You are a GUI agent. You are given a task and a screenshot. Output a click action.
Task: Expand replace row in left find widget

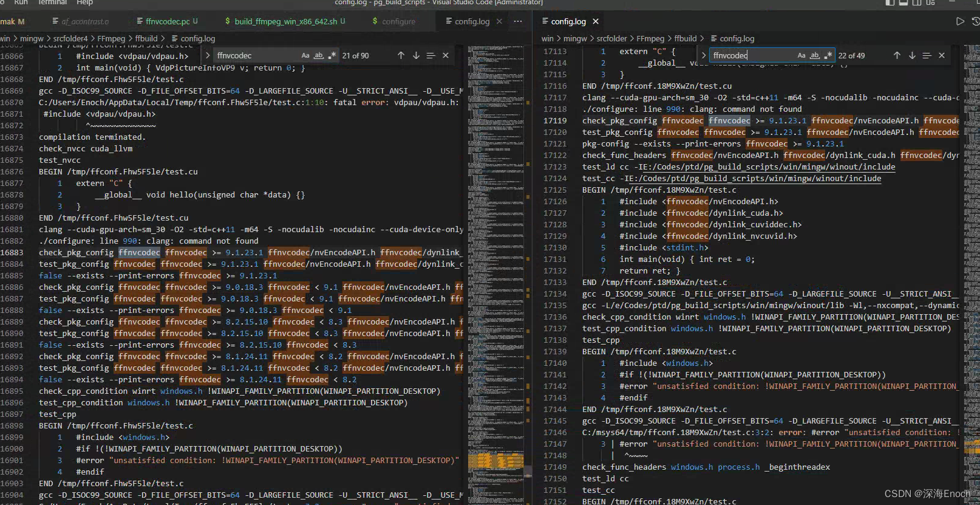tap(208, 55)
